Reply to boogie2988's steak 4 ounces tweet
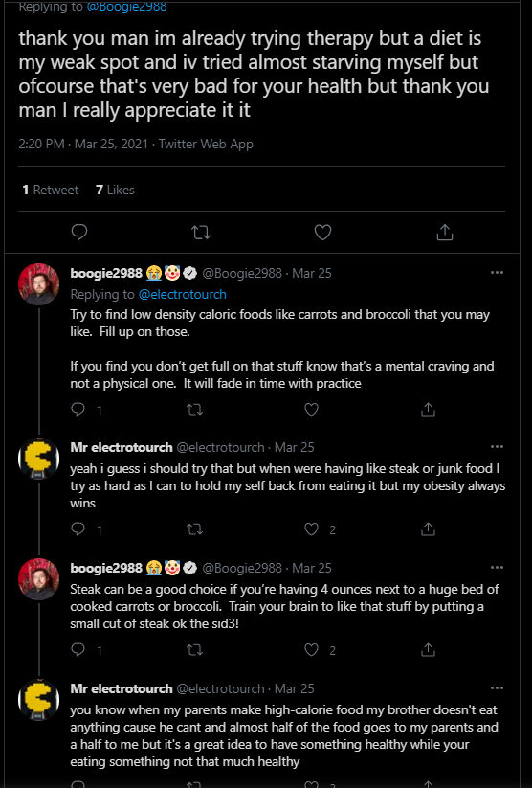Viewport: 532px width, 788px height. click(x=78, y=650)
